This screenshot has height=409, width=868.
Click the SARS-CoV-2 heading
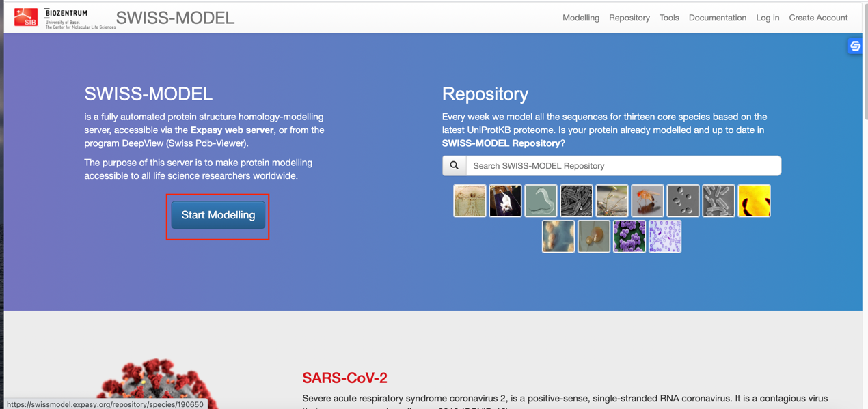click(344, 378)
